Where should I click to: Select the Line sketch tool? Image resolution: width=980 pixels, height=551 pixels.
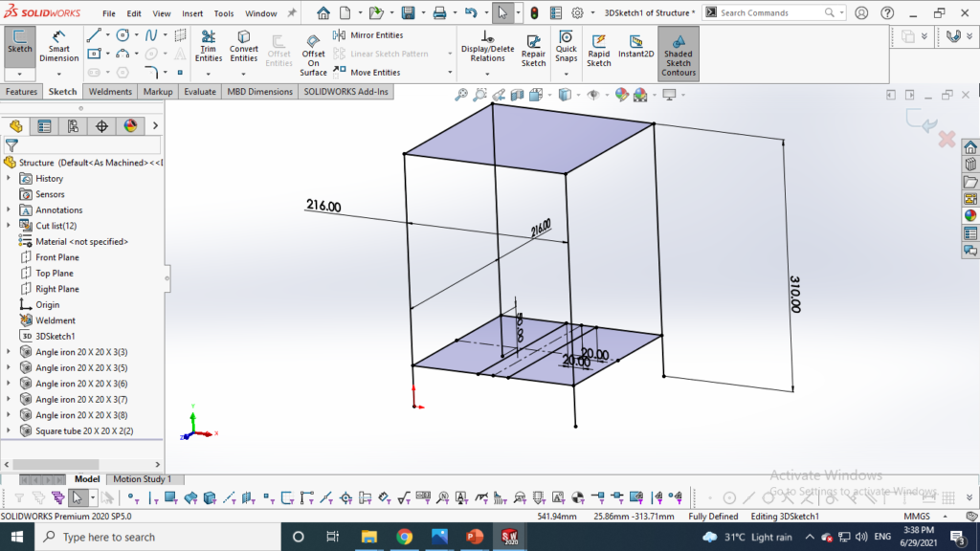pyautogui.click(x=95, y=35)
